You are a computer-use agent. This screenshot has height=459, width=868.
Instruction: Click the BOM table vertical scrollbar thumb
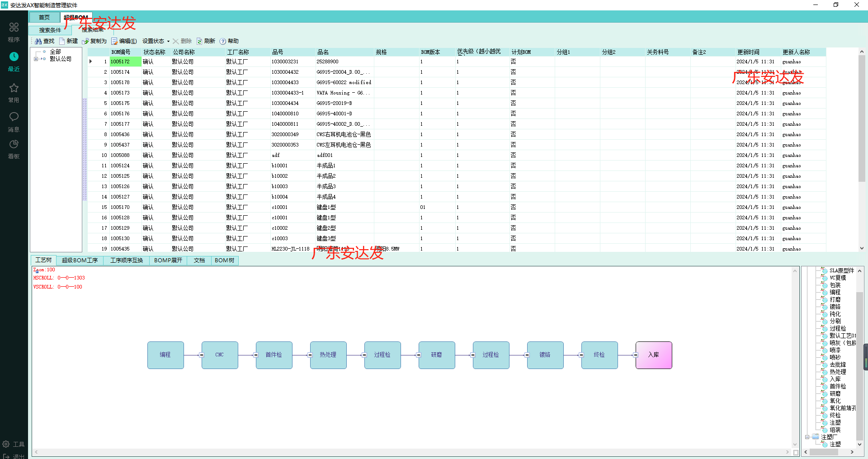(x=862, y=118)
